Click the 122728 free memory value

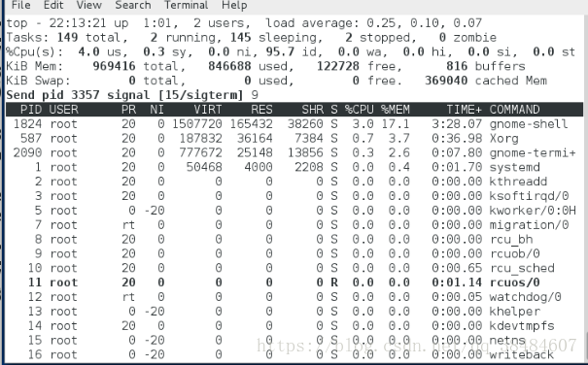pos(338,66)
